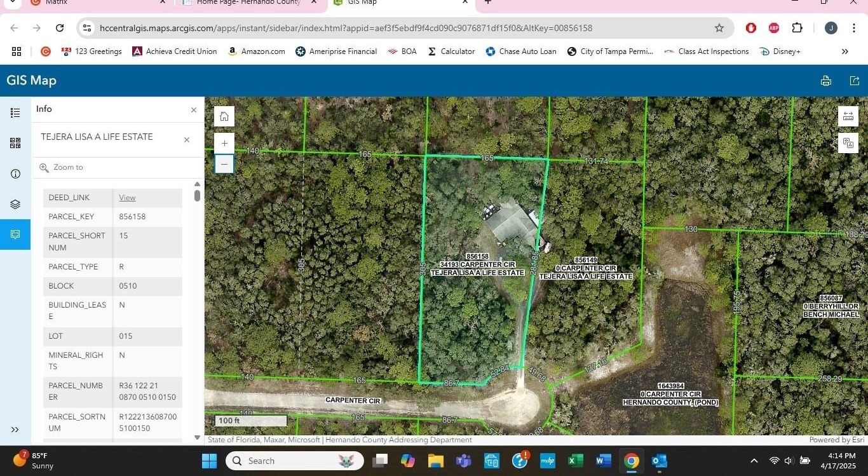The image size is (868, 476).
Task: Open a new browser tab
Action: click(488, 2)
